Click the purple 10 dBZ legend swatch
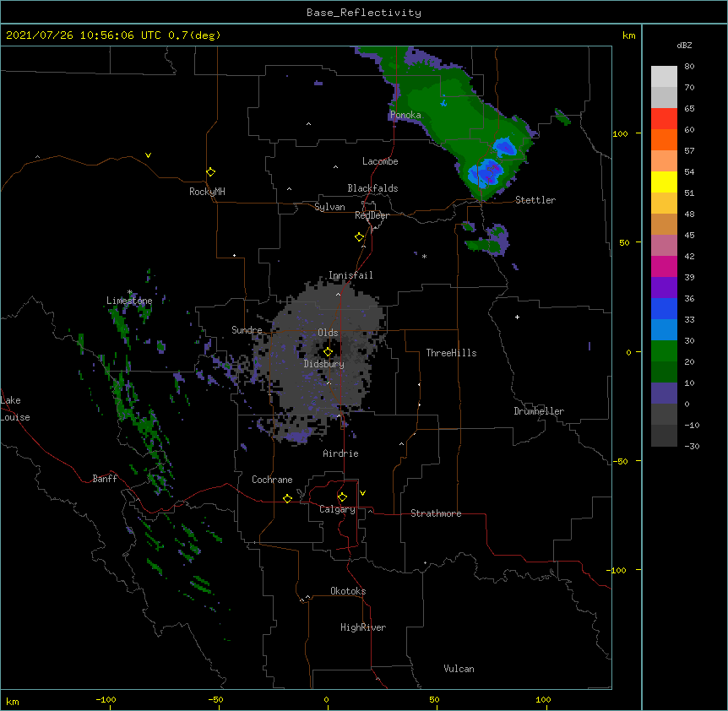728x711 pixels. pyautogui.click(x=664, y=393)
